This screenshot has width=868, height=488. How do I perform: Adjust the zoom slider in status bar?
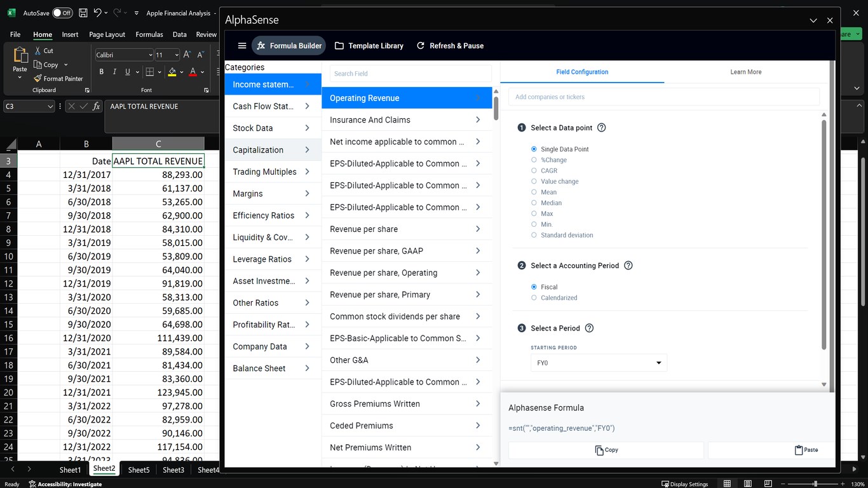pos(815,484)
